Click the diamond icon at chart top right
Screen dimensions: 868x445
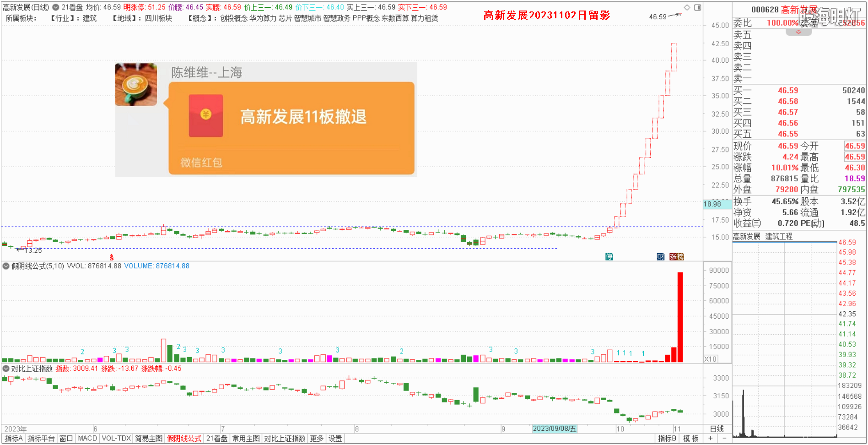tap(687, 7)
